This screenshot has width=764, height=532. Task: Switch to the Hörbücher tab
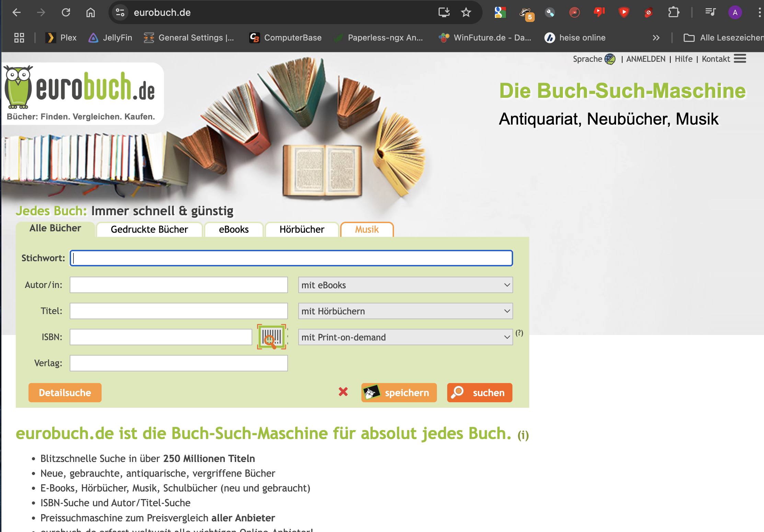[x=302, y=229]
